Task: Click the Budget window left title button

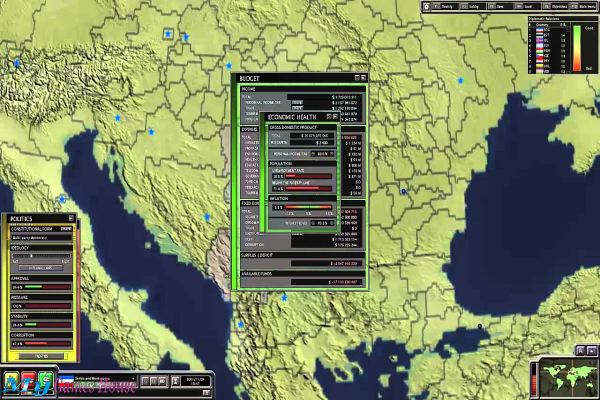Action: (357, 78)
